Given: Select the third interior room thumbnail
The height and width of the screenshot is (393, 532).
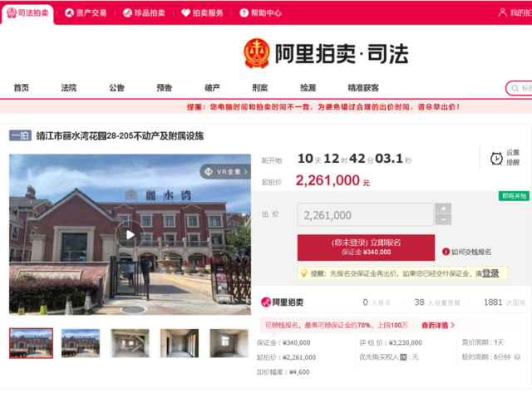Looking at the screenshot, I should point(130,343).
